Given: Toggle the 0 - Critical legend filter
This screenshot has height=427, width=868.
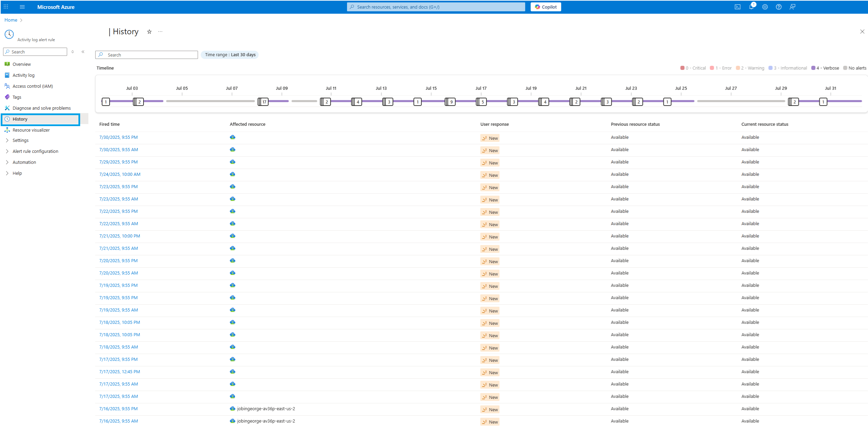Looking at the screenshot, I should 693,68.
